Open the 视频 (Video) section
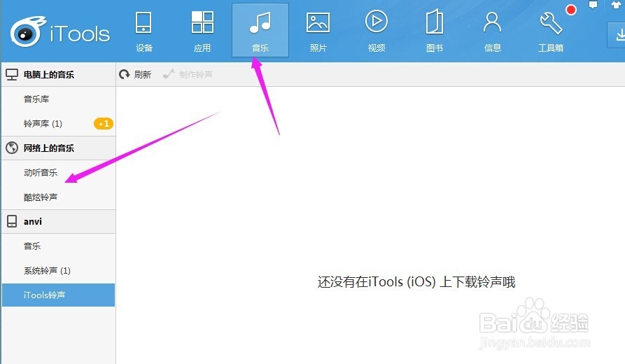625x364 pixels. 377,31
